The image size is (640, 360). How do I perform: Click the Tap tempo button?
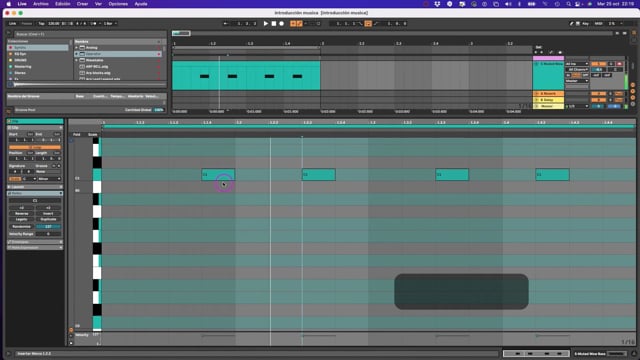pyautogui.click(x=41, y=24)
